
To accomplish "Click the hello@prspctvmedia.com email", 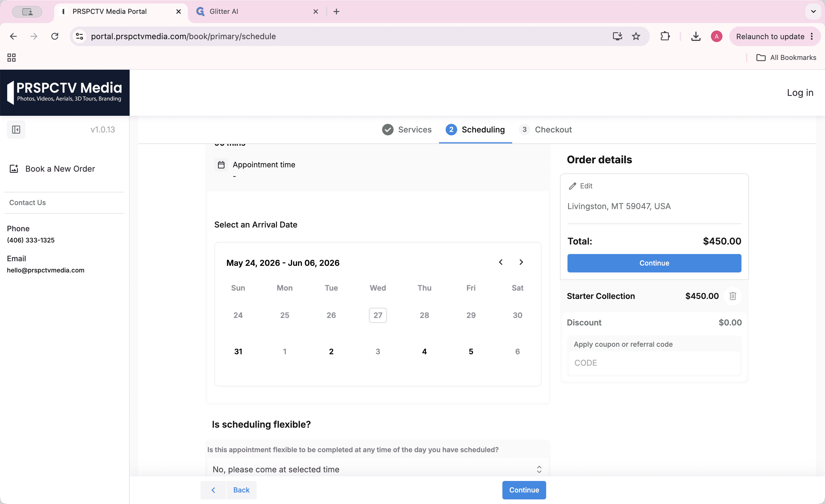I will 46,270.
